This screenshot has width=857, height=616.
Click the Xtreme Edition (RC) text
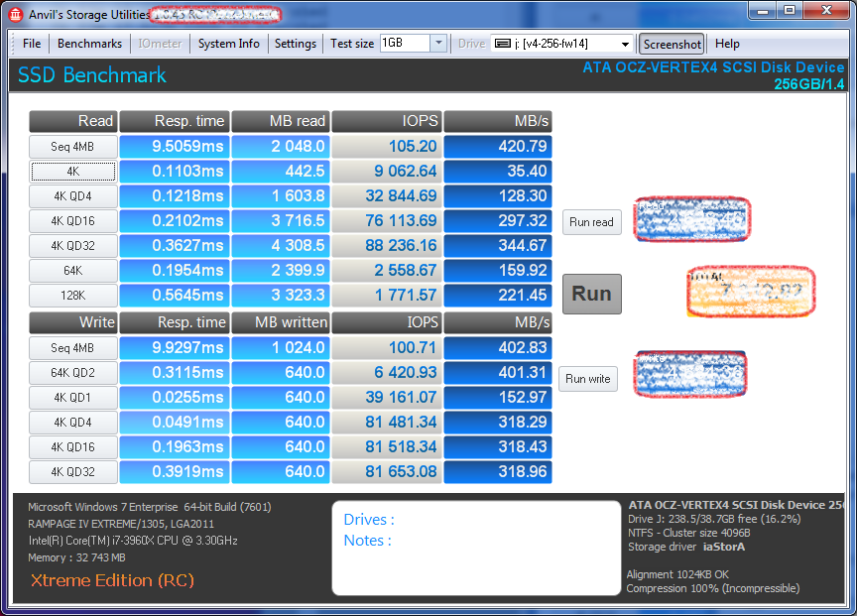pyautogui.click(x=113, y=580)
